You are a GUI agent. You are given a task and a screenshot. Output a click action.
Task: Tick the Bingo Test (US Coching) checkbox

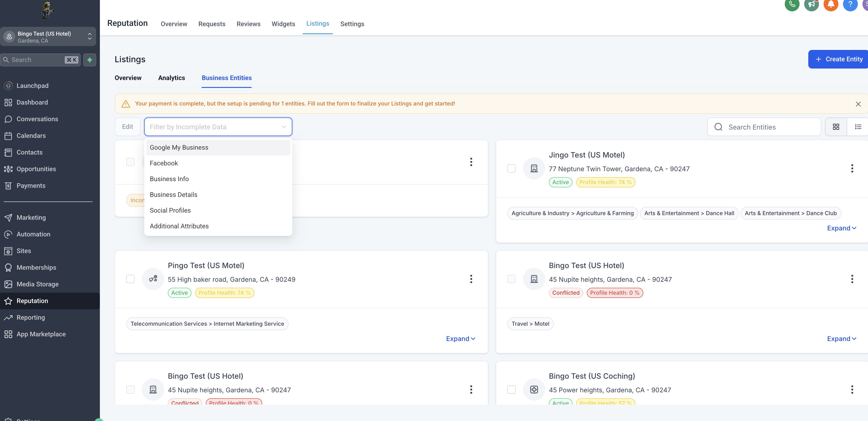pos(511,389)
